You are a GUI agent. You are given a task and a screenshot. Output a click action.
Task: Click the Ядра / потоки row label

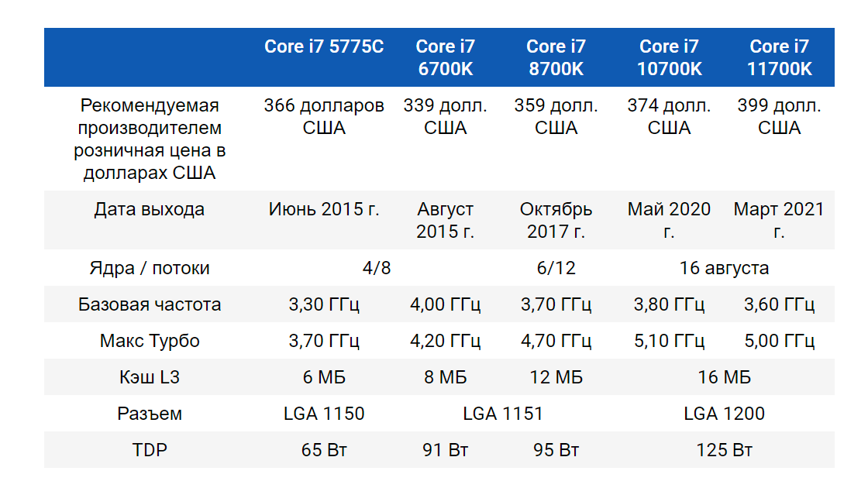tap(150, 268)
